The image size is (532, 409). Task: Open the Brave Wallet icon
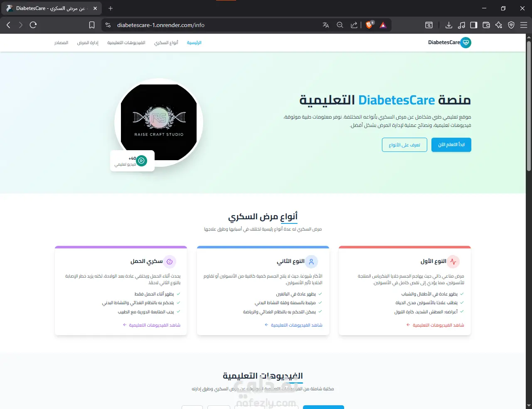tap(486, 25)
